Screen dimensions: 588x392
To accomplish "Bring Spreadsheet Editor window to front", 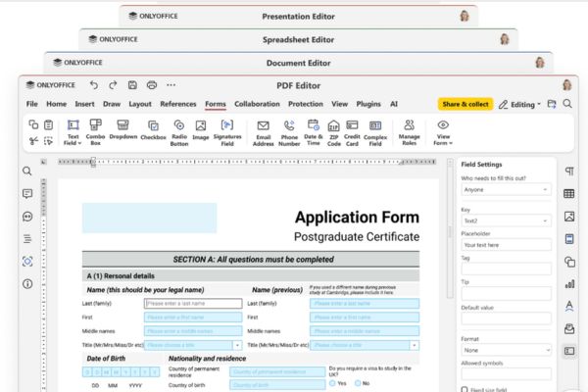I will click(x=298, y=39).
